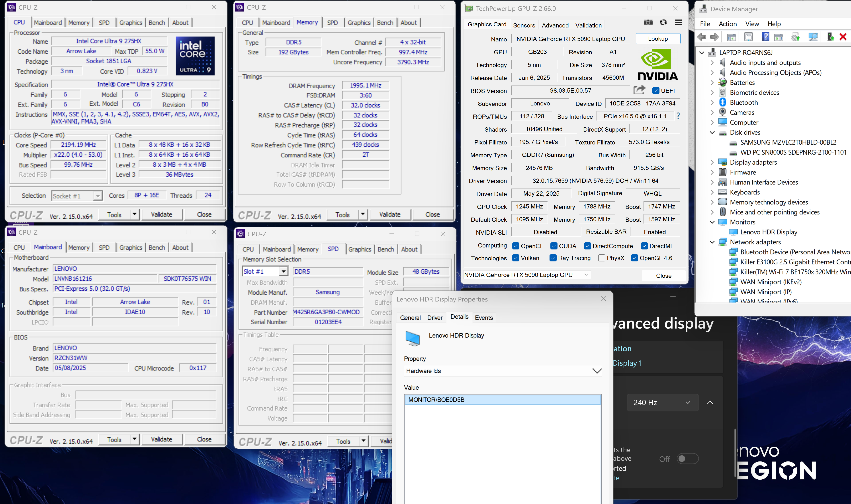Toggle the DirectML checkbox
851x504 pixels.
click(x=644, y=246)
